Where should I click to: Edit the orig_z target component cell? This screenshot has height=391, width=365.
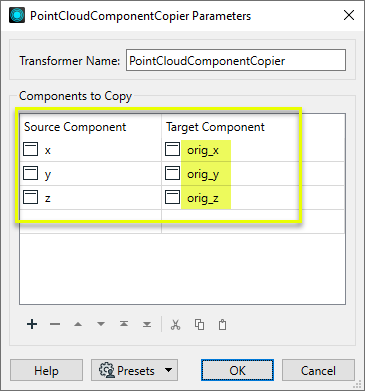pyautogui.click(x=253, y=198)
